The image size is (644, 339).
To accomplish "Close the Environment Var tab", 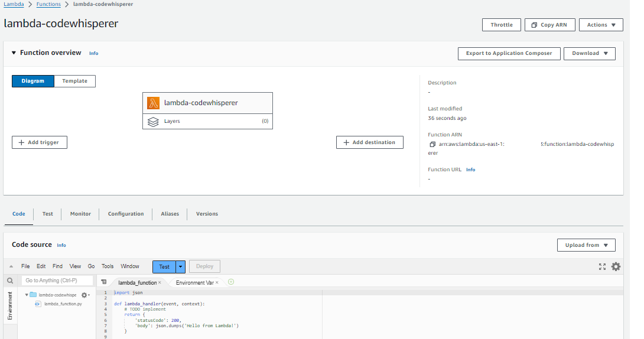I will 217,282.
